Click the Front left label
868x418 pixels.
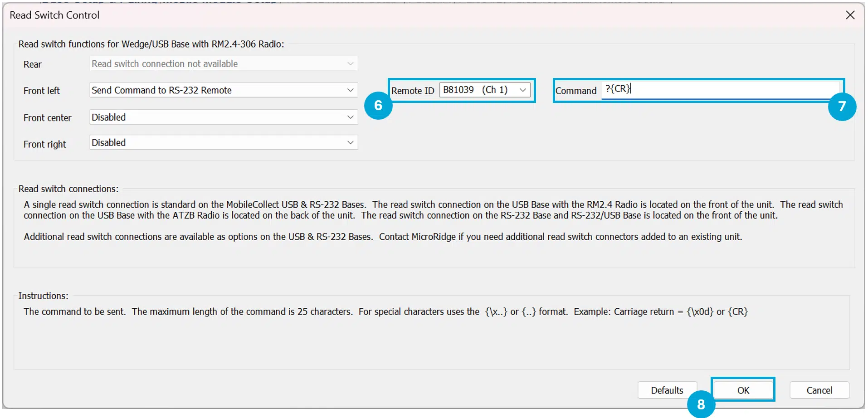42,91
